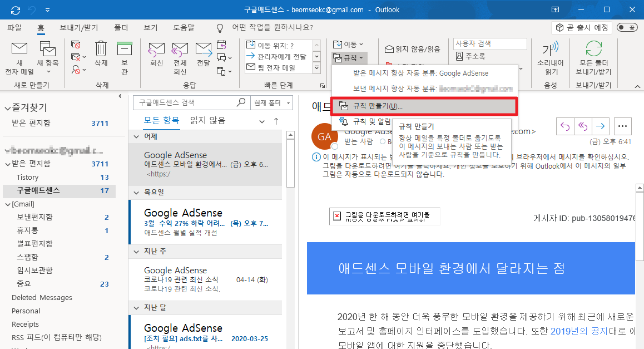The image size is (644, 349).
Task: Open the Help (도움말) ribbon tab
Action: click(184, 27)
